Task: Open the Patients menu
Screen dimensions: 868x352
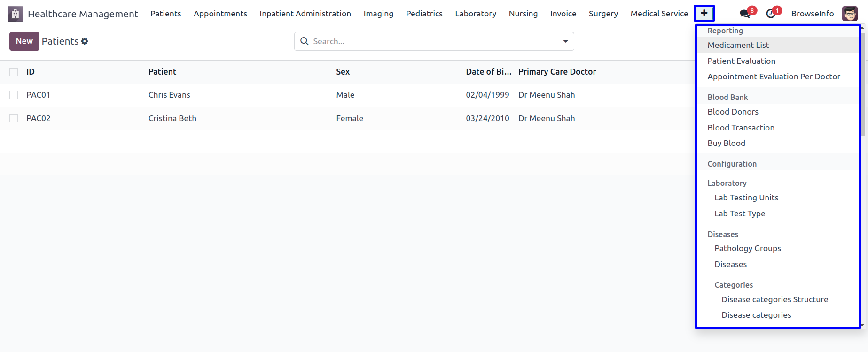Action: (x=165, y=14)
